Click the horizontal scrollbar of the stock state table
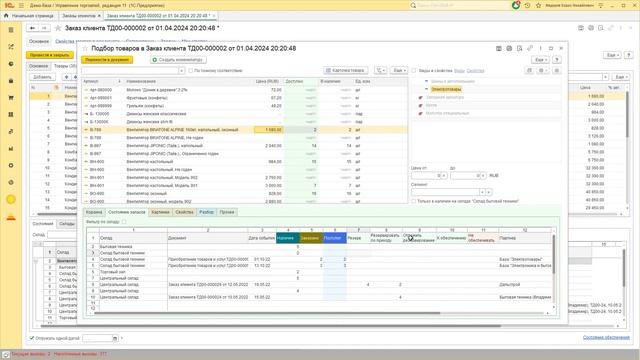 [267, 313]
